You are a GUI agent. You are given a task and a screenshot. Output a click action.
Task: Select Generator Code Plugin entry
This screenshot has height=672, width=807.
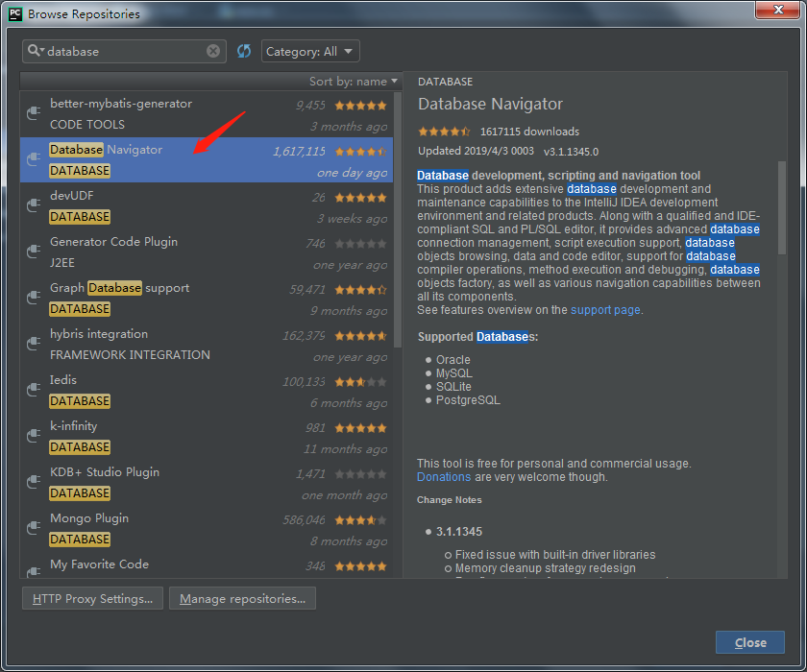coord(207,252)
